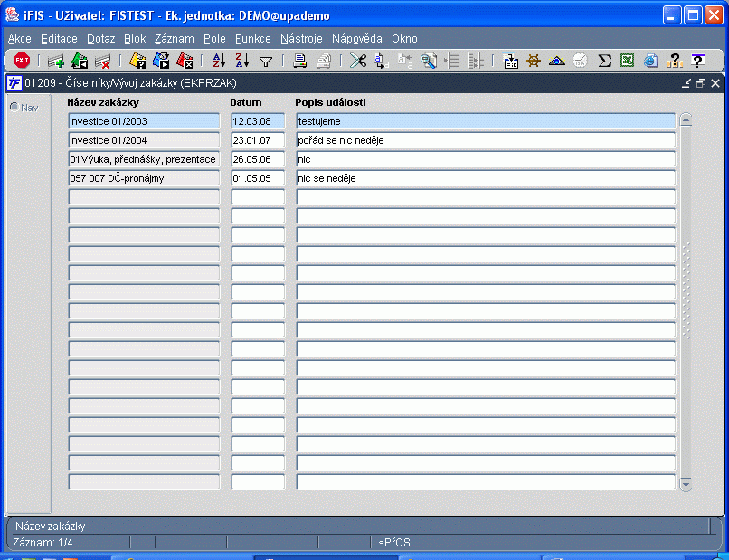Viewport: 729px width, 560px height.
Task: Click the magnifier document search icon
Action: (429, 61)
